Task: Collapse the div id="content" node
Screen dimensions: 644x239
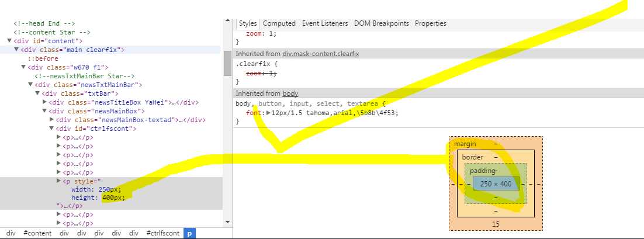Action: pyautogui.click(x=9, y=41)
